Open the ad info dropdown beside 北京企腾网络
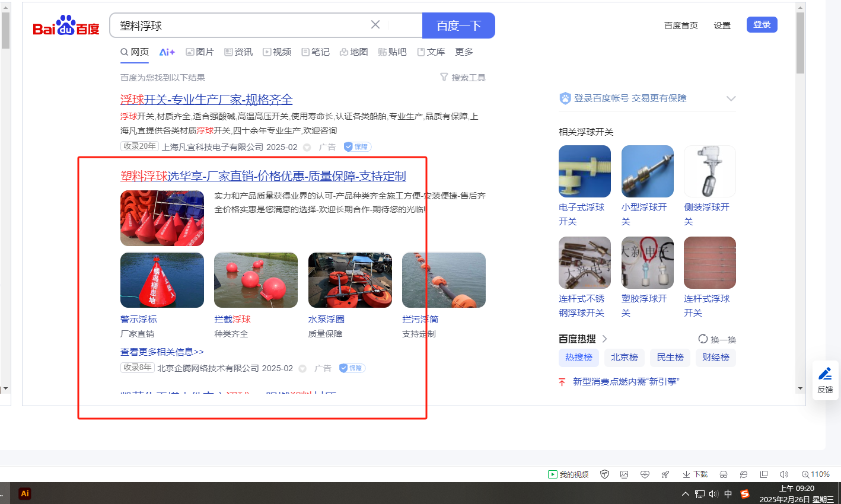This screenshot has height=504, width=841. pos(302,368)
